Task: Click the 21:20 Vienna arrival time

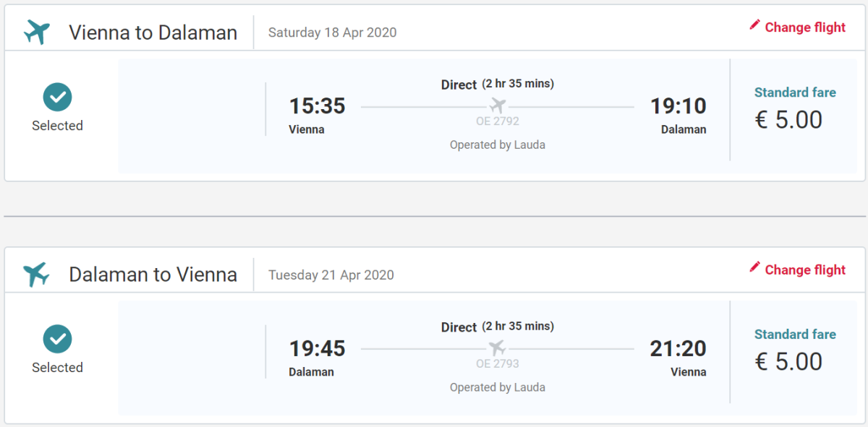Action: pos(678,349)
